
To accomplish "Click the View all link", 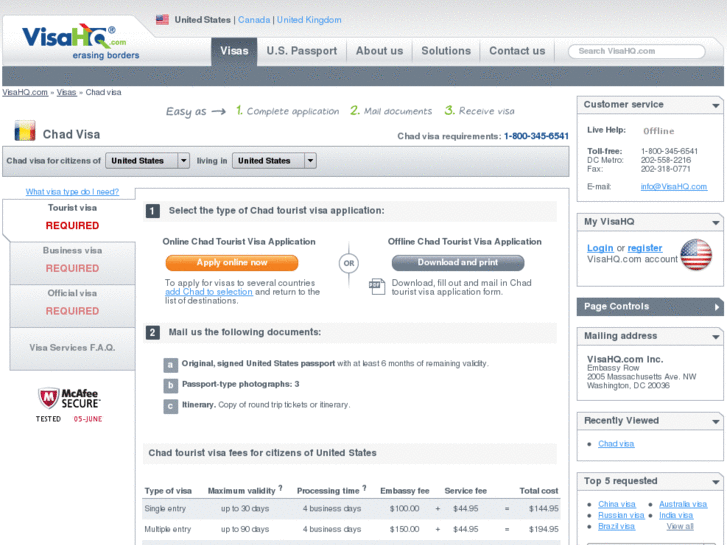I will pos(680,526).
